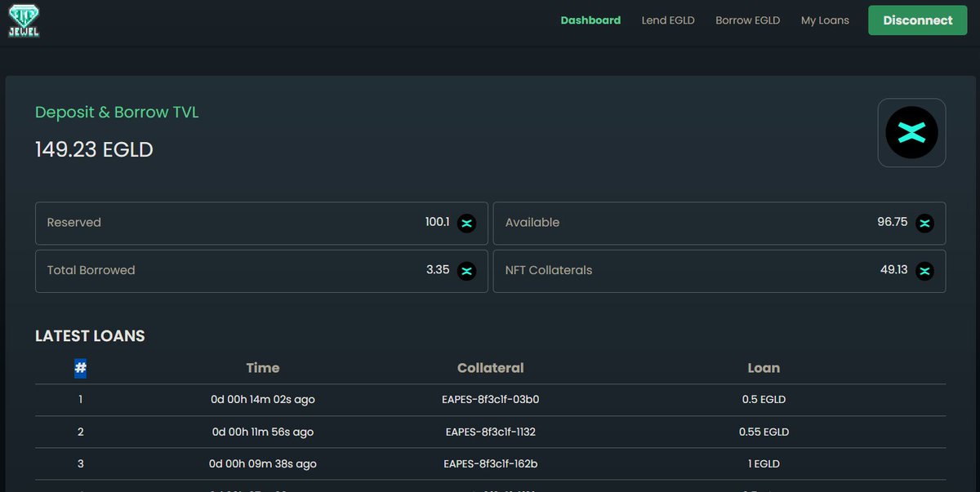The height and width of the screenshot is (492, 980).
Task: Click the highlighted # column header
Action: 81,368
